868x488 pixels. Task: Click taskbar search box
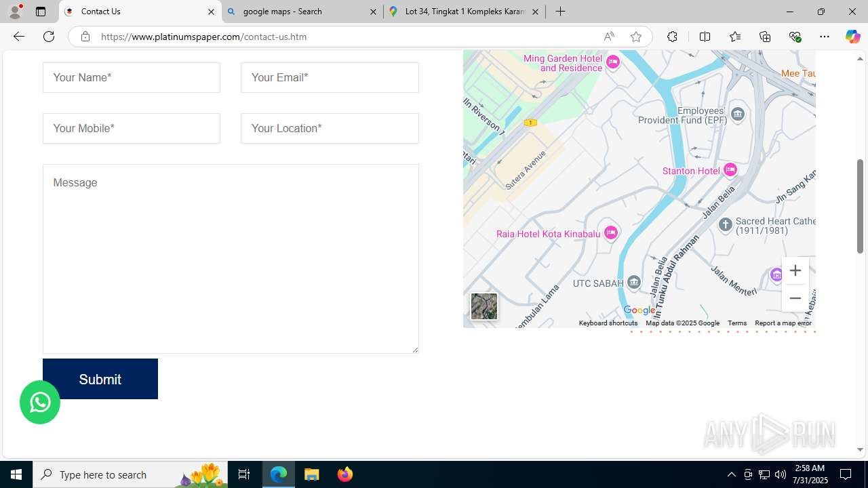coord(130,474)
